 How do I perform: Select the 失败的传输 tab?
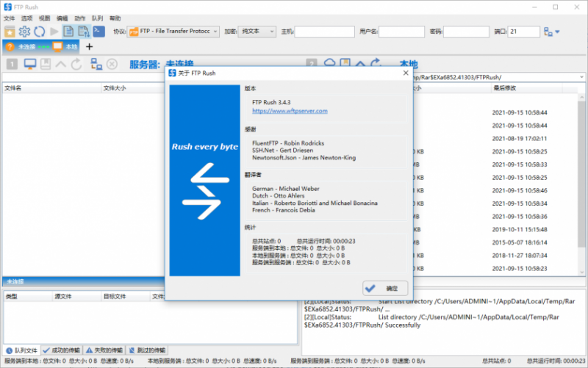(x=104, y=350)
